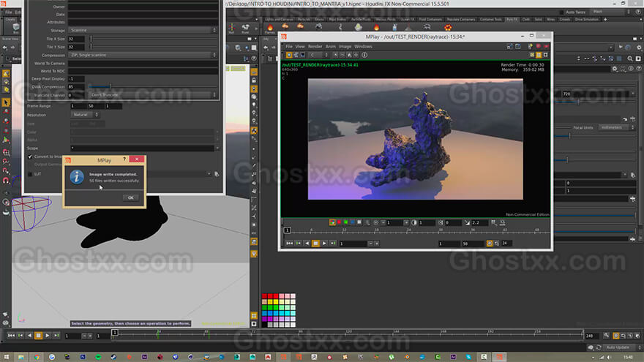
Task: Toggle the Convert to Image Format's Colorspace checkbox
Action: pyautogui.click(x=30, y=157)
